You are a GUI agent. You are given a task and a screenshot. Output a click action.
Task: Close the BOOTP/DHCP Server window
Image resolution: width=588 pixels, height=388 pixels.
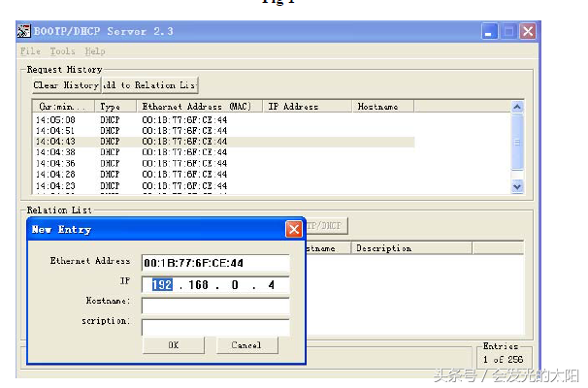(x=528, y=31)
